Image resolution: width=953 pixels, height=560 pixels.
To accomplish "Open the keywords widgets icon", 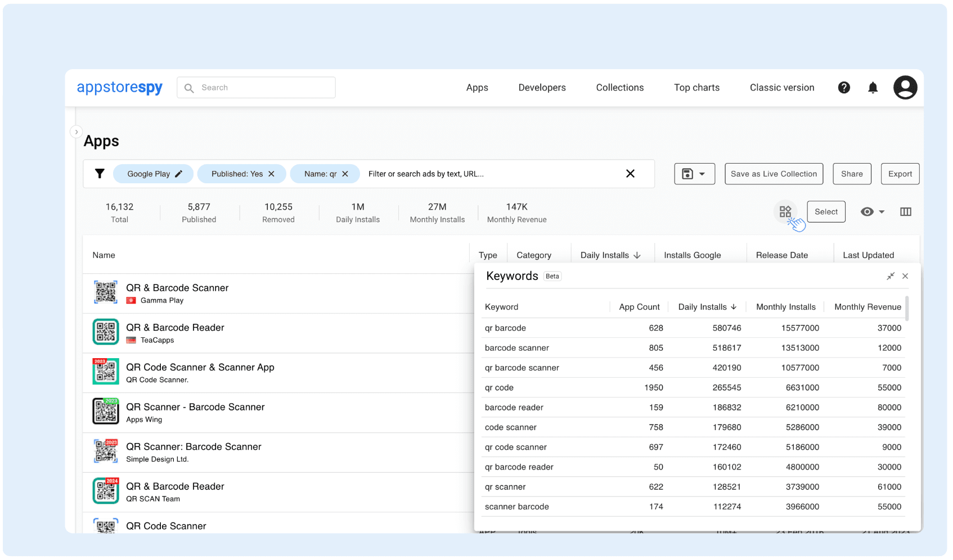I will coord(785,212).
